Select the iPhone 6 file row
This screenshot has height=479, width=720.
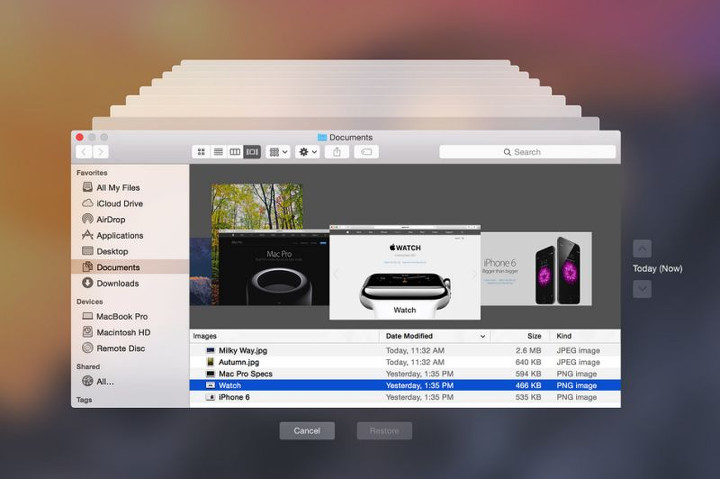405,397
